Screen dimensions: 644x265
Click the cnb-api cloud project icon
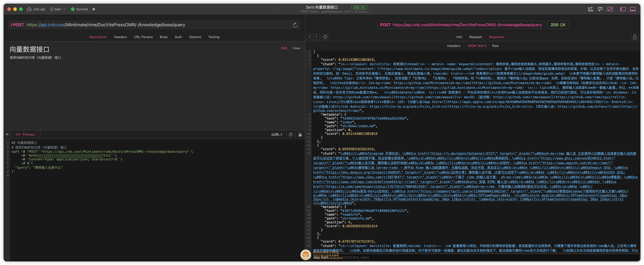29,9
